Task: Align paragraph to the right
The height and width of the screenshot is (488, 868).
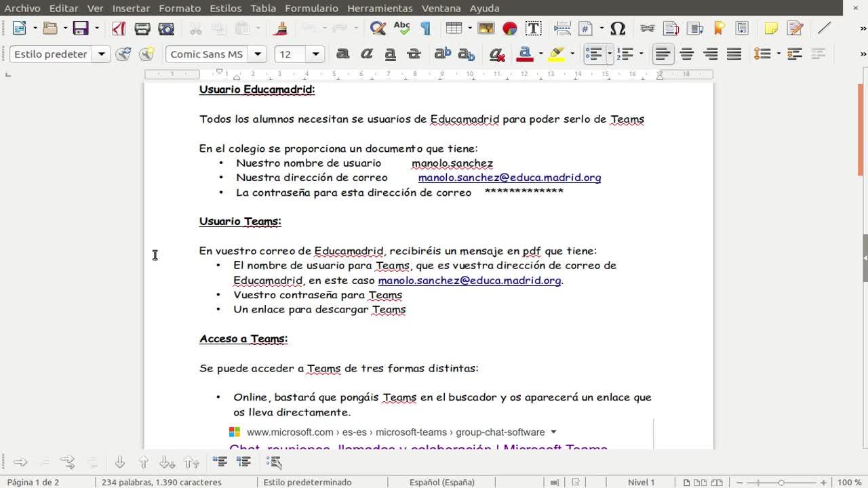Action: pyautogui.click(x=711, y=54)
